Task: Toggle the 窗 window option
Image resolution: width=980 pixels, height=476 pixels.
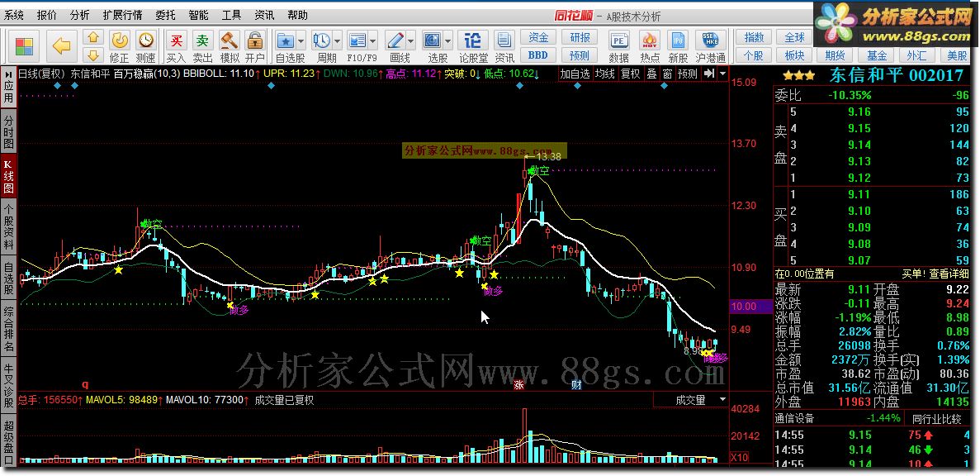Action: [x=667, y=74]
